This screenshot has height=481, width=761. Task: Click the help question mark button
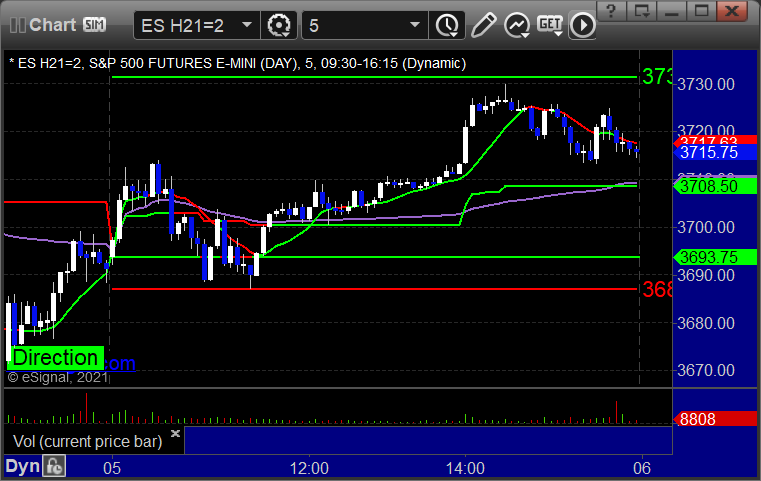click(611, 10)
